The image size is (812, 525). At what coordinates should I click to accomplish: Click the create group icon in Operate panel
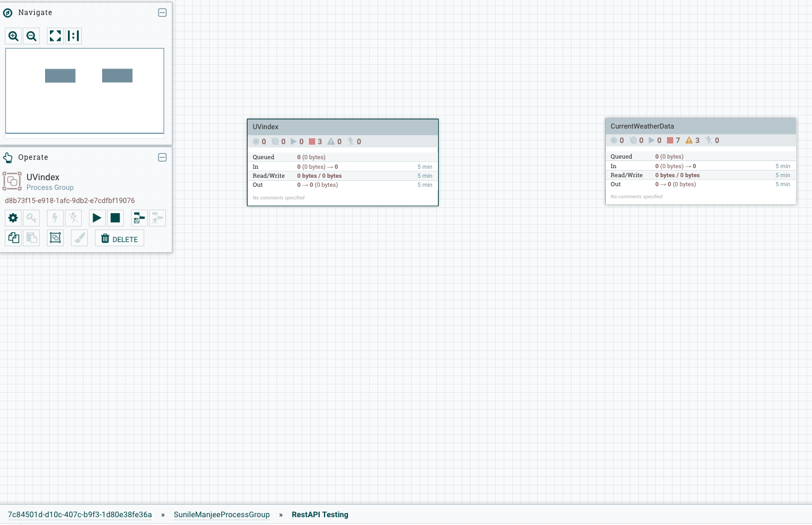coord(55,238)
